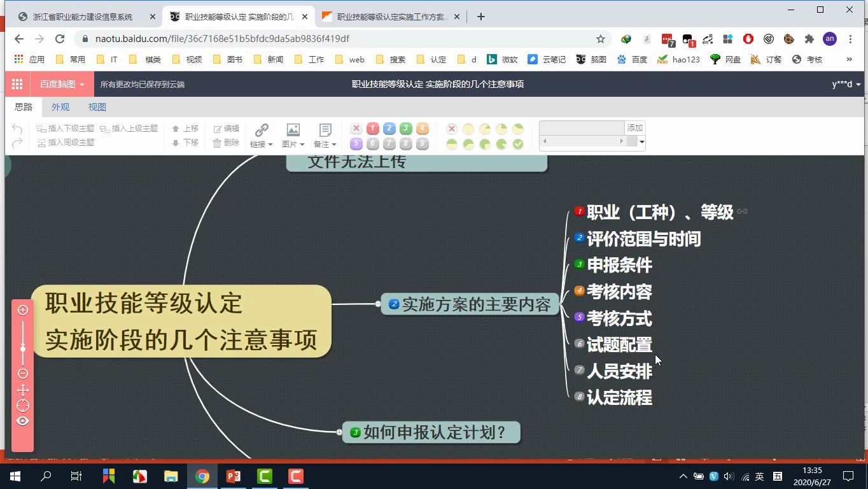Switch to 职业技能等级认定实施工作方案 browser tab
The image size is (868, 489).
pos(391,17)
